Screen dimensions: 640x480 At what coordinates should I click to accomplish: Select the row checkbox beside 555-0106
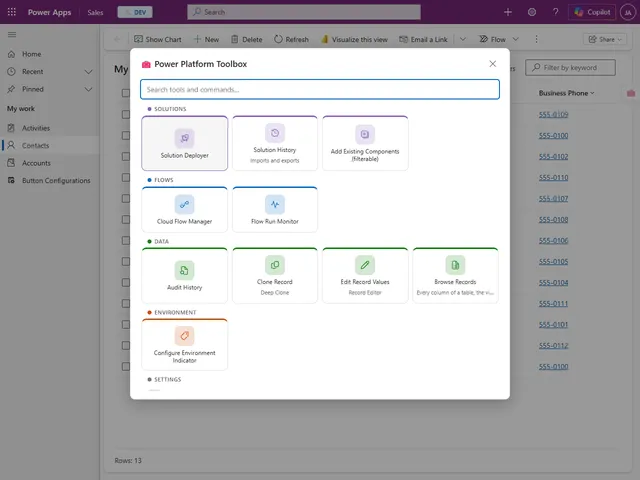tap(126, 240)
